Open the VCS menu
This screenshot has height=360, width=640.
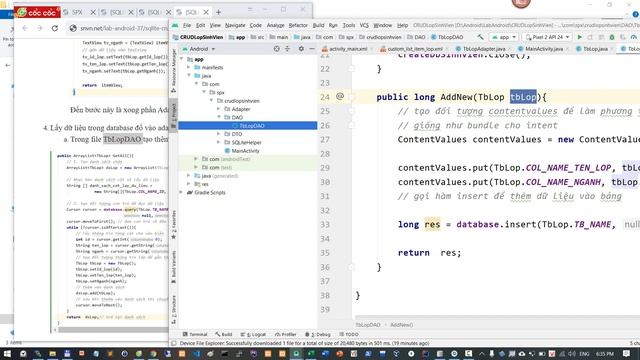364,25
